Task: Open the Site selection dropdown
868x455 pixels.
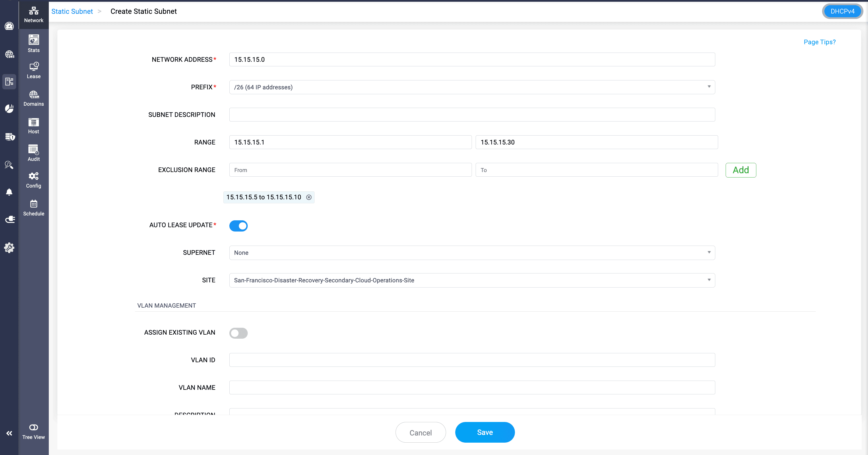Action: click(472, 280)
